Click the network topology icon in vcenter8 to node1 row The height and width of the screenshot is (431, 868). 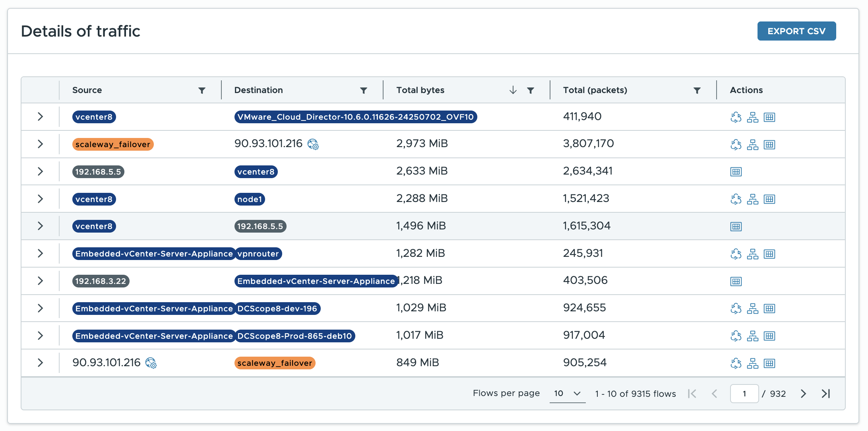coord(752,199)
